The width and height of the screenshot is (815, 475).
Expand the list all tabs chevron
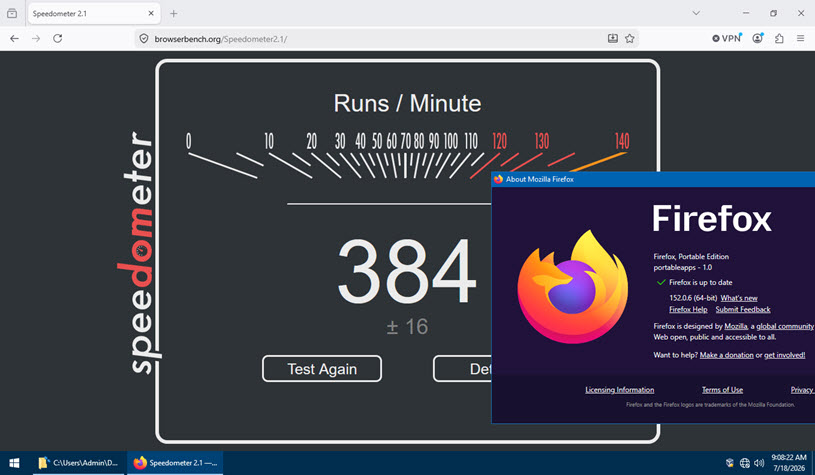click(696, 13)
